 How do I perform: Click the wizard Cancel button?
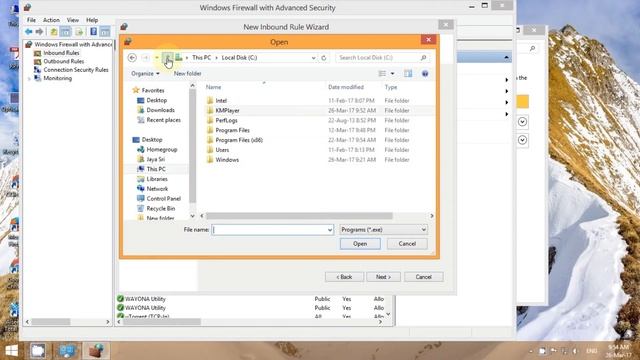(x=423, y=277)
